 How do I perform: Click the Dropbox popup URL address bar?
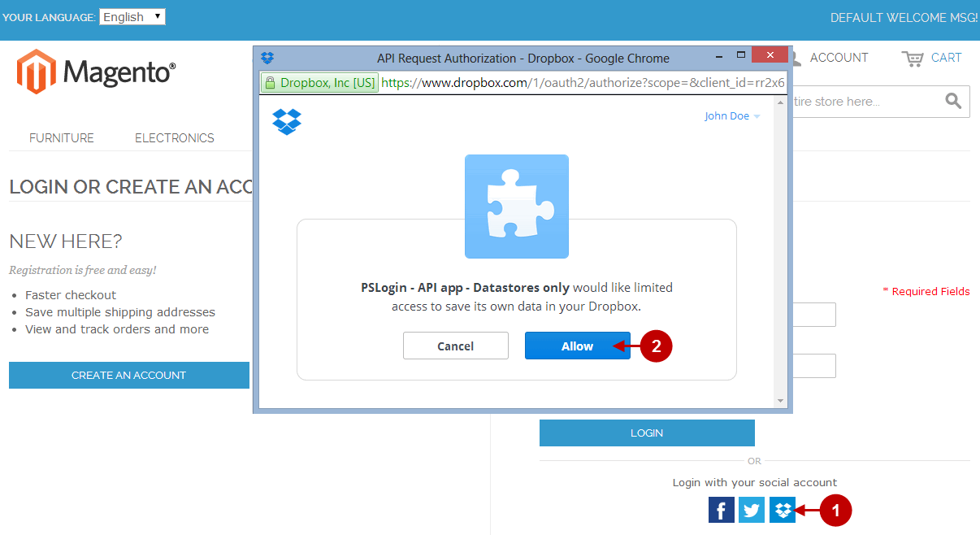583,82
